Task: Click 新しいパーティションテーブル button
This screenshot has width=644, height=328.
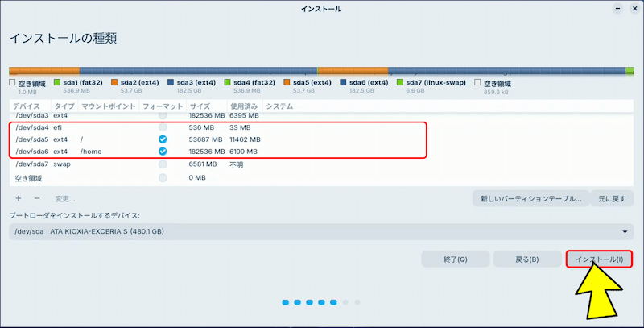Action: (530, 198)
